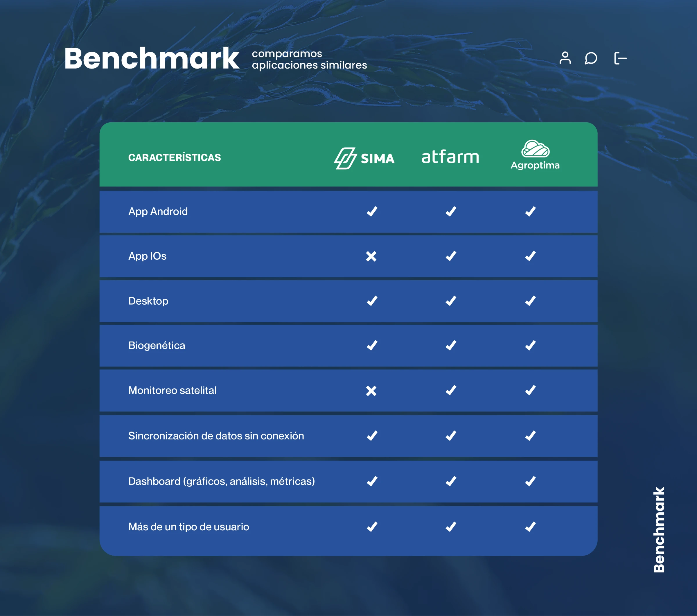Click Agroptima checkmark in App Android row

tap(530, 211)
